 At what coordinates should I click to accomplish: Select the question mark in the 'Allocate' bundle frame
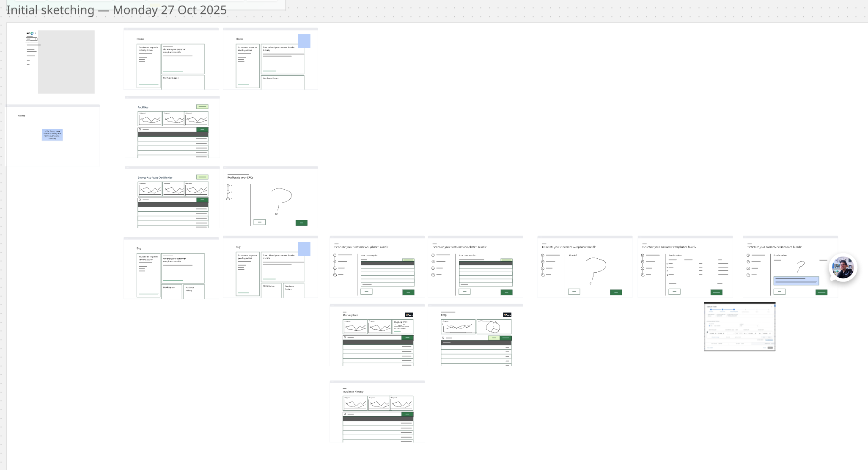point(595,271)
